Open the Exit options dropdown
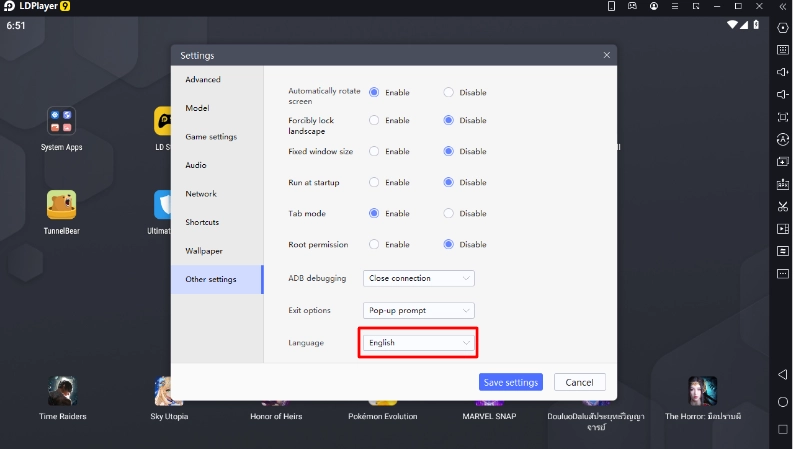Viewport: 795px width, 449px height. [x=418, y=310]
